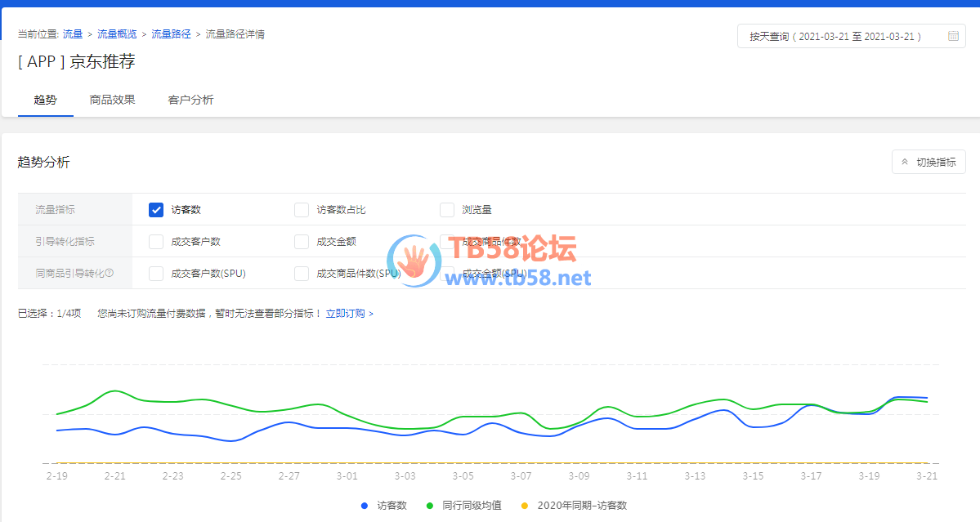Click the 3-21 endpoint on blue line

[927, 398]
